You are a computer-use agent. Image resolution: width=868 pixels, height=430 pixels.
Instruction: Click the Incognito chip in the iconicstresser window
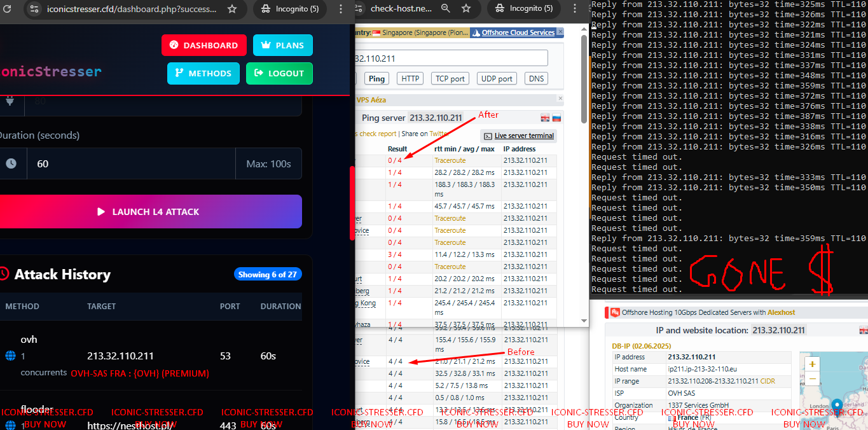289,9
